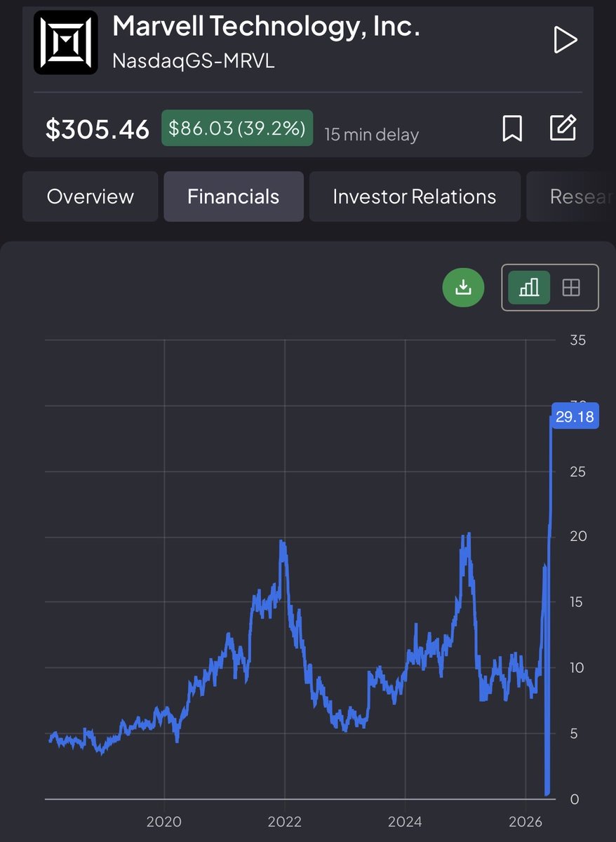Tap the $86.03 (39.2%) change badge

click(237, 128)
